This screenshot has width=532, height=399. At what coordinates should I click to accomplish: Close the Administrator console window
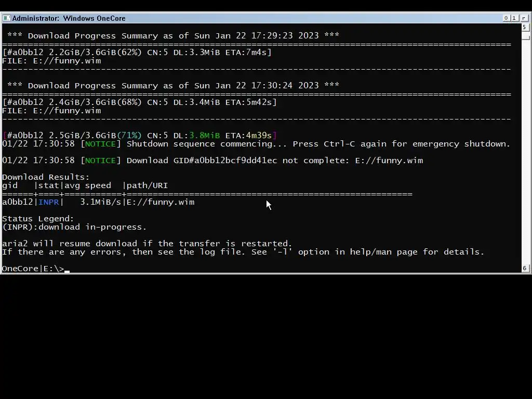pos(524,18)
